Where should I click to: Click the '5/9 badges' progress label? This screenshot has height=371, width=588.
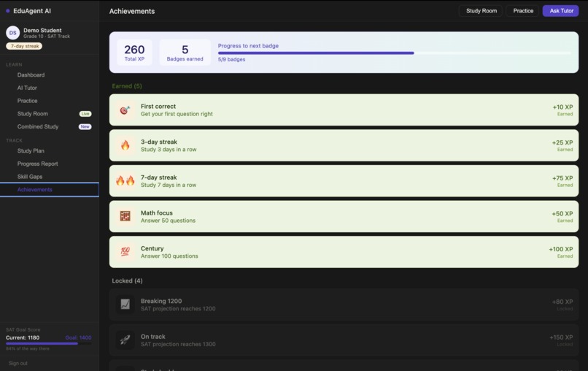tap(231, 59)
